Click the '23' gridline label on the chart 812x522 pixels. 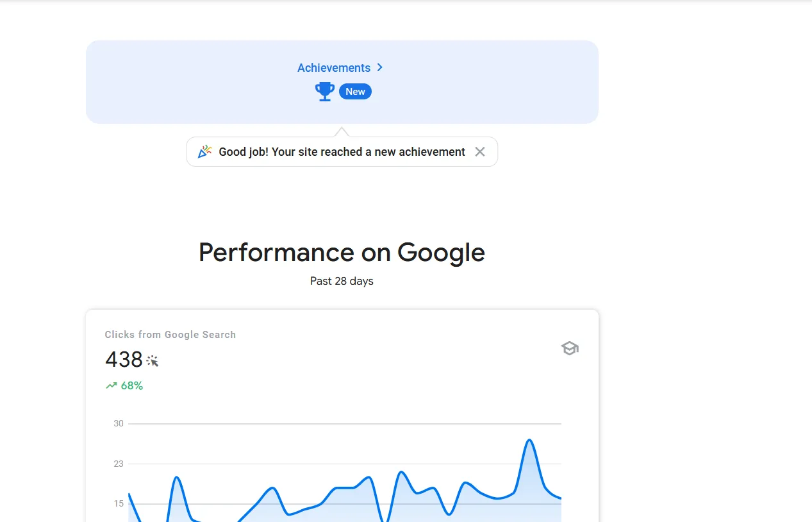[118, 463]
